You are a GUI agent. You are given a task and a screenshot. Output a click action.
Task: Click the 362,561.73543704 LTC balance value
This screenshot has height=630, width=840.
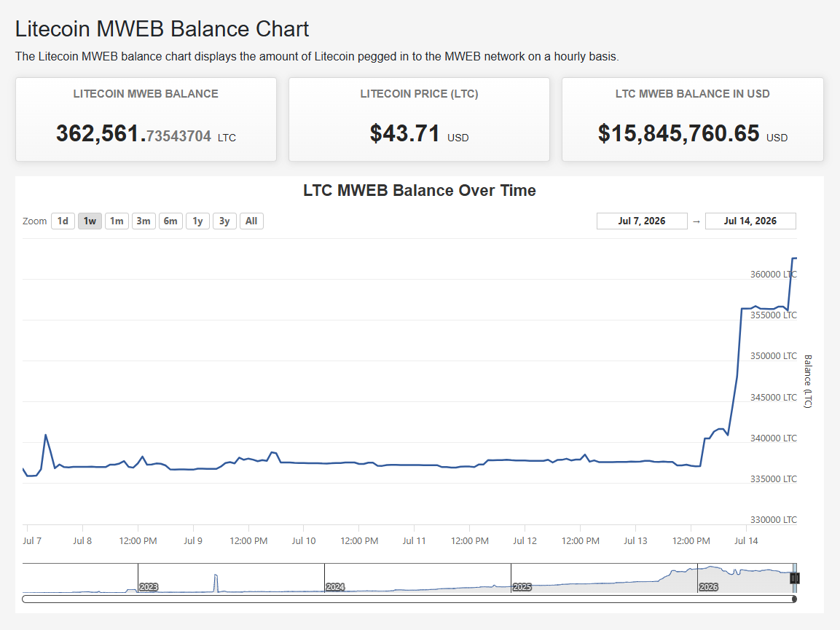click(x=146, y=133)
